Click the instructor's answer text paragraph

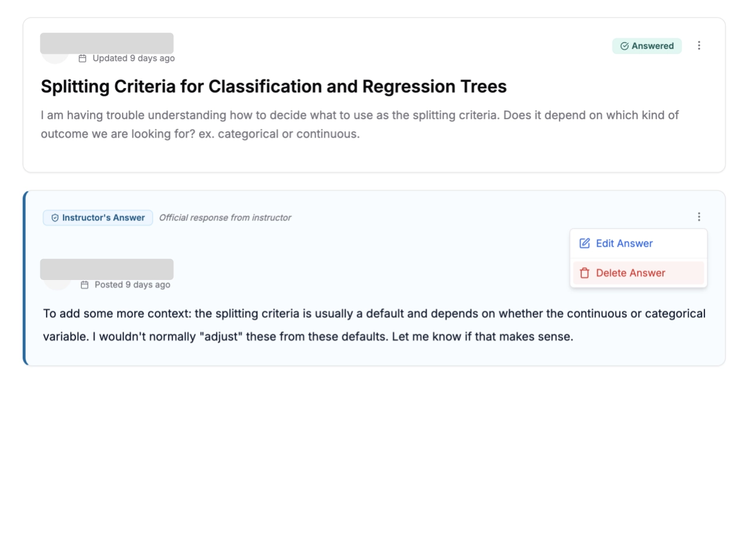point(374,325)
